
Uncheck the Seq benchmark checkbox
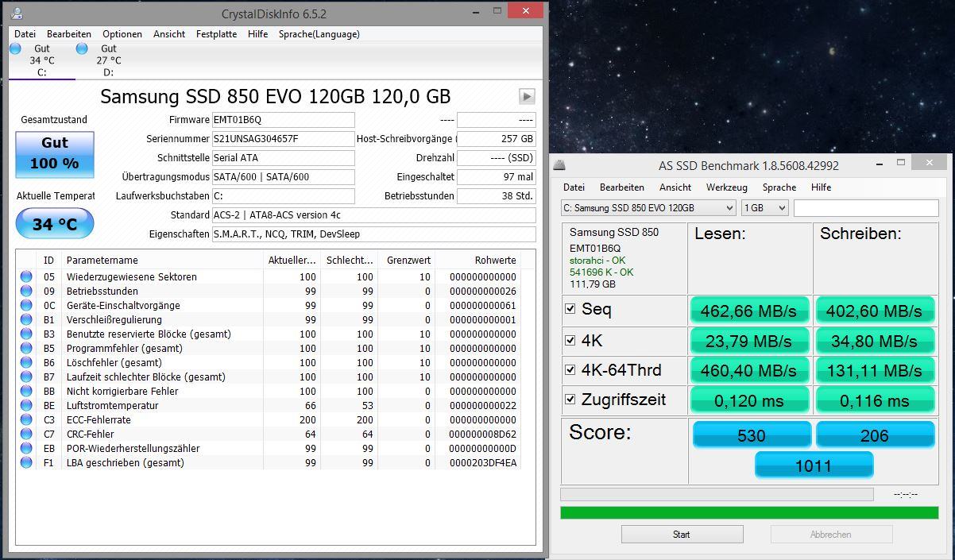point(570,308)
